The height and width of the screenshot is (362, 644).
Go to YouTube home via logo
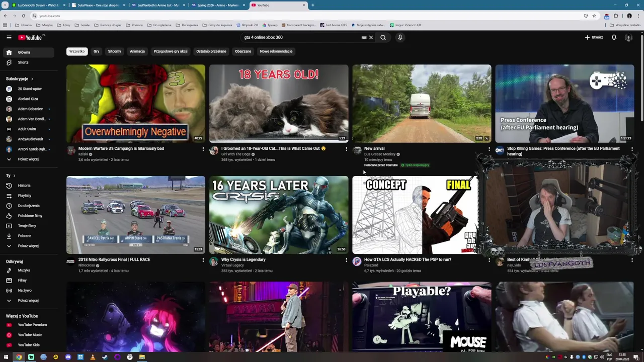click(x=31, y=37)
